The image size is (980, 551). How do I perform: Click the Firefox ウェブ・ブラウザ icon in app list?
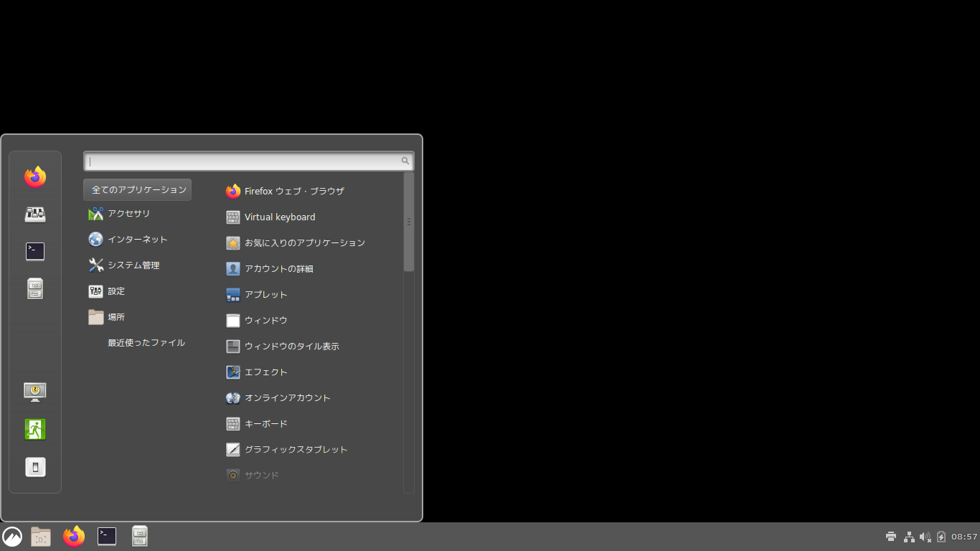(233, 192)
